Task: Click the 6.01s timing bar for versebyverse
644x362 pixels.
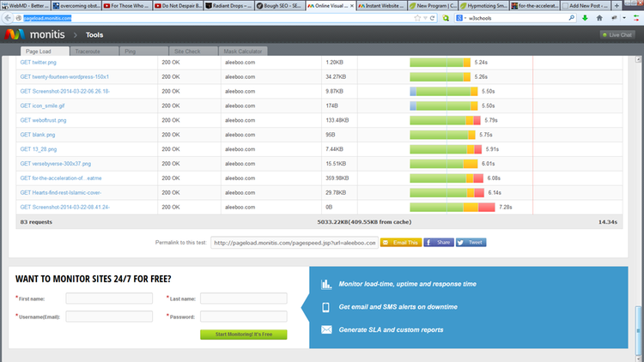Action: click(444, 164)
